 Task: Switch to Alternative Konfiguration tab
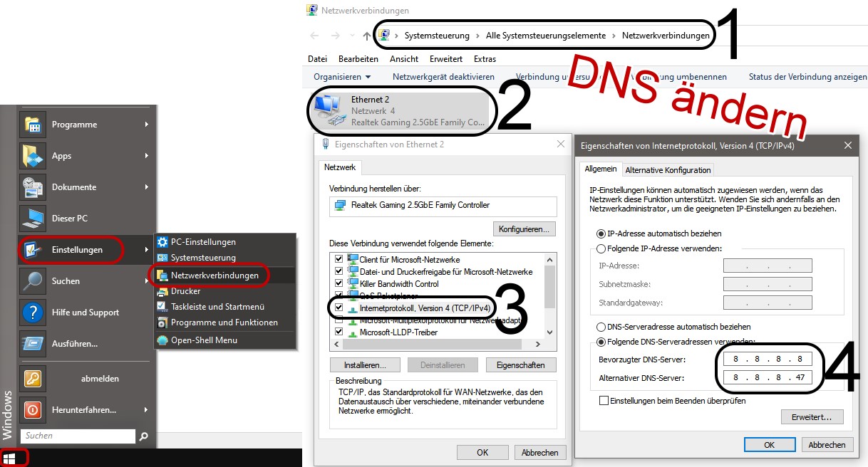(x=668, y=170)
